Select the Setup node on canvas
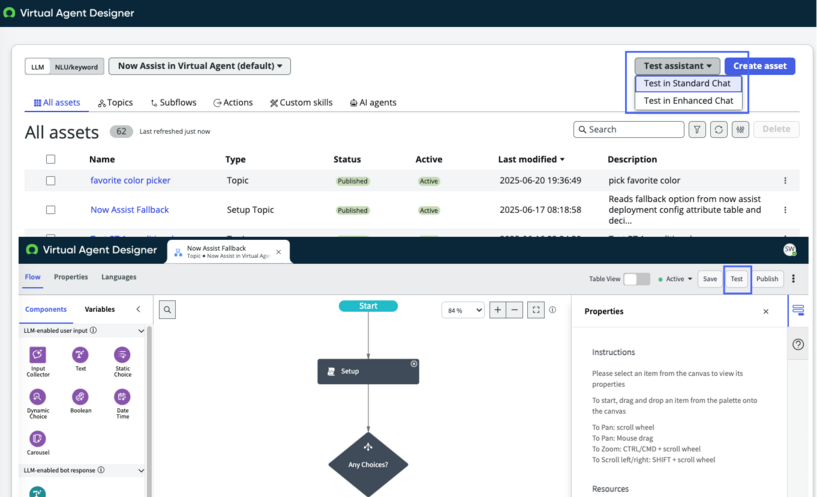 [368, 371]
